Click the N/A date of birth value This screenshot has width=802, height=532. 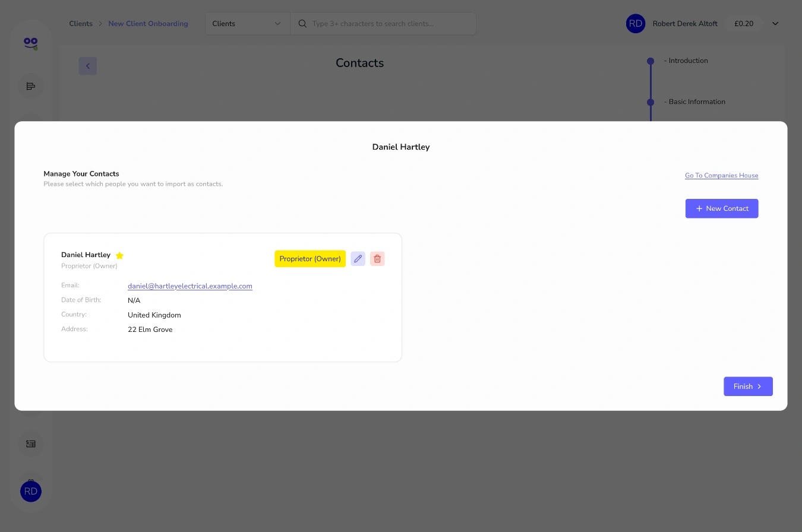[134, 300]
